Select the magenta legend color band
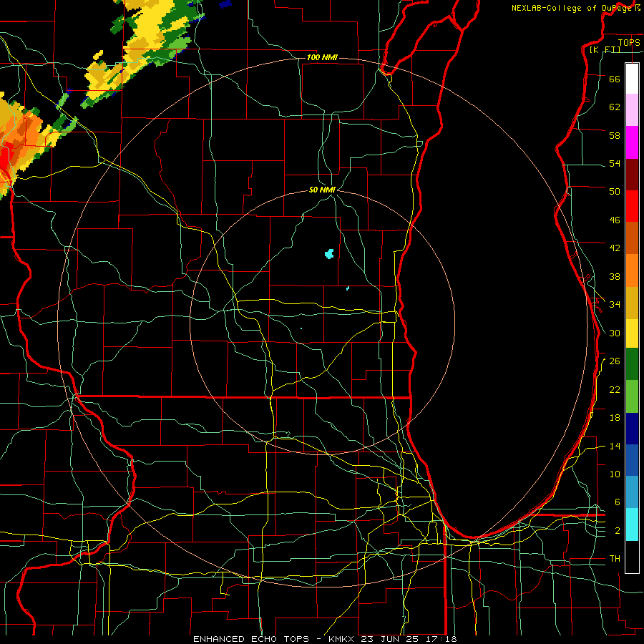This screenshot has height=644, width=644. pyautogui.click(x=632, y=142)
